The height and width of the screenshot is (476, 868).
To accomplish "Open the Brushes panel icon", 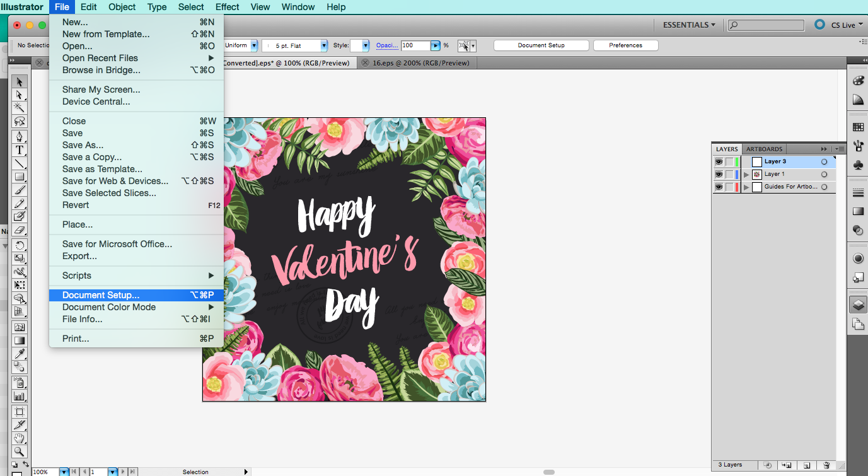I will 858,146.
